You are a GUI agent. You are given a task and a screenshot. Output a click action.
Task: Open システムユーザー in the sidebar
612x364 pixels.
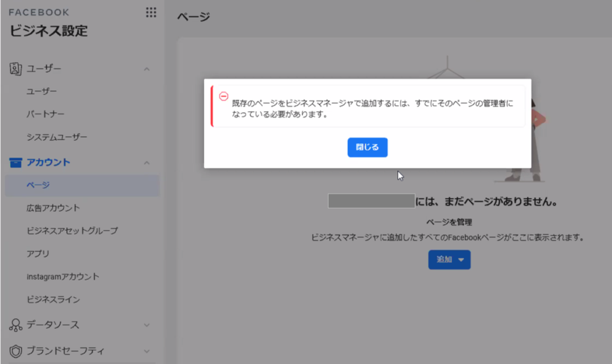coord(57,137)
